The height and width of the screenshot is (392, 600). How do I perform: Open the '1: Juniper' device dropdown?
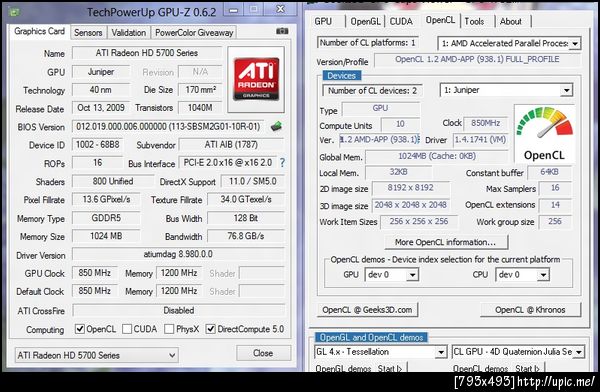coord(506,90)
